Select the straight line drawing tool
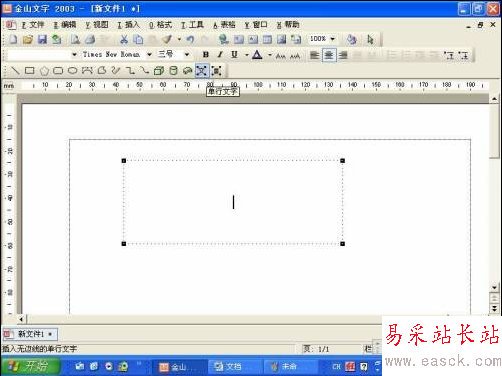502x376 pixels. (x=15, y=70)
